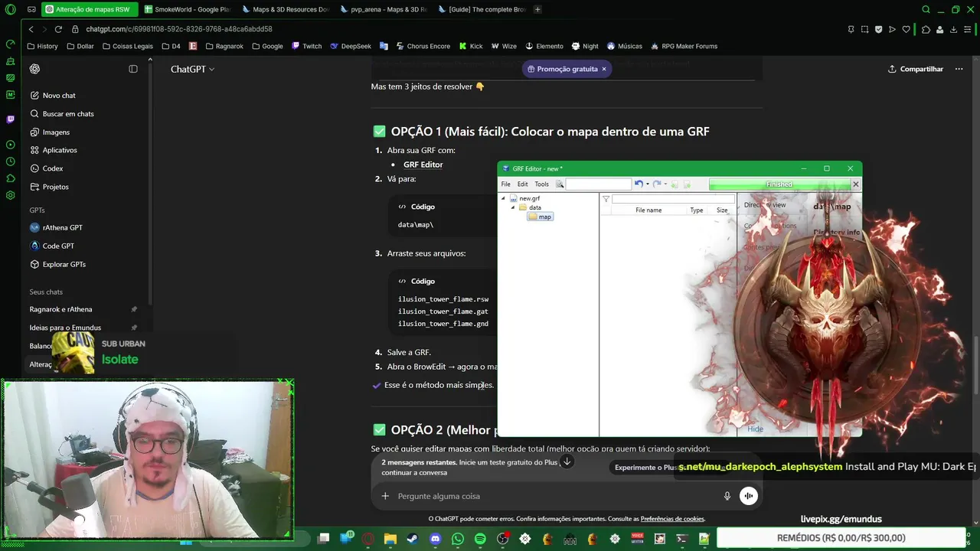Click the browser reload icon
Image resolution: width=980 pixels, height=551 pixels.
58,29
